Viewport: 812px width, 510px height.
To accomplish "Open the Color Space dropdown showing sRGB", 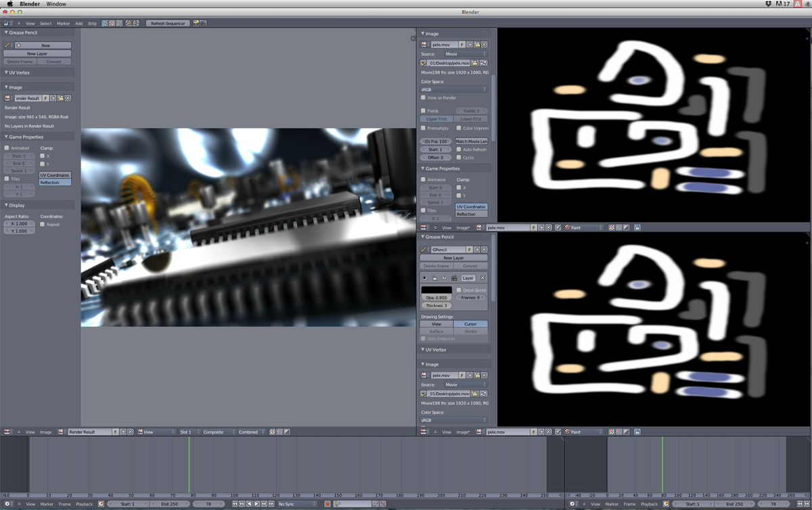I will (454, 89).
